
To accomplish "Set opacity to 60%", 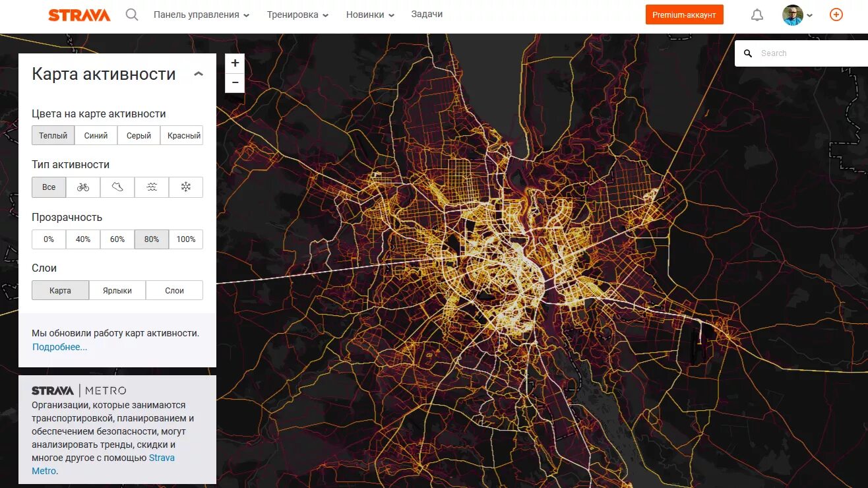I will point(117,239).
